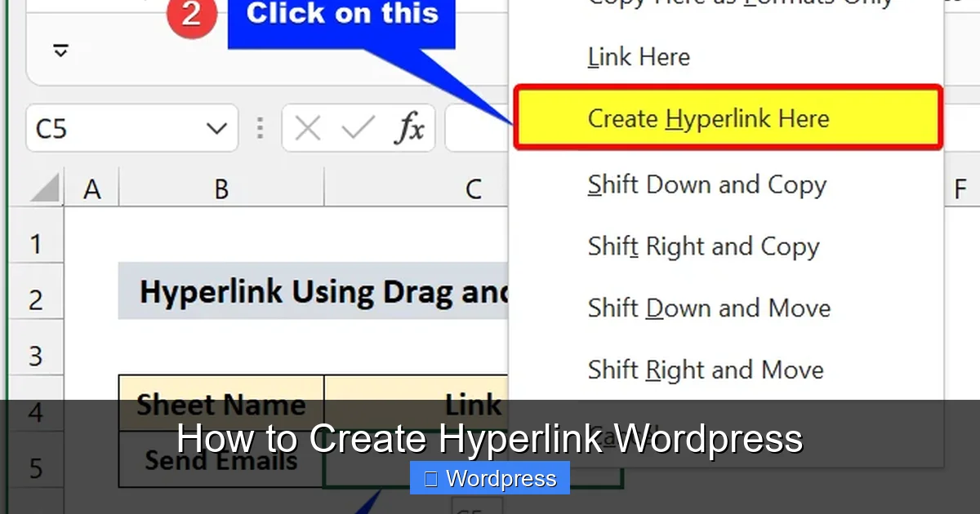The height and width of the screenshot is (514, 980).
Task: Click the Cancel (X) icon on formula bar
Action: click(307, 128)
